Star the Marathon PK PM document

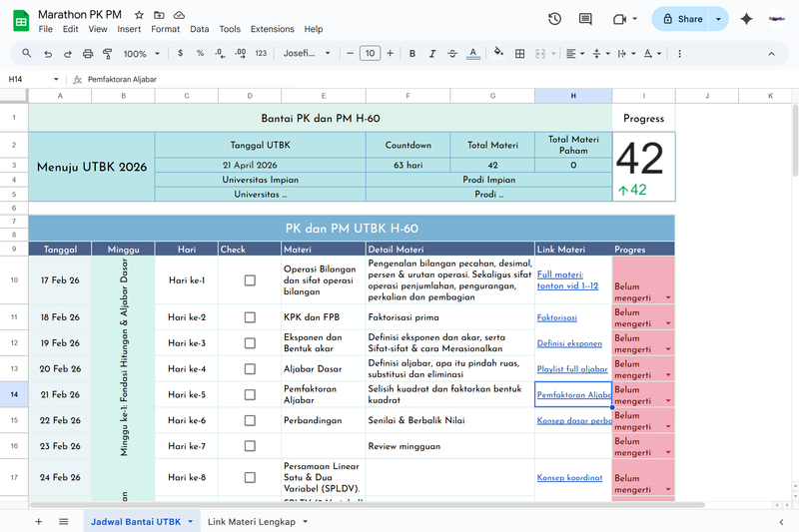(139, 15)
